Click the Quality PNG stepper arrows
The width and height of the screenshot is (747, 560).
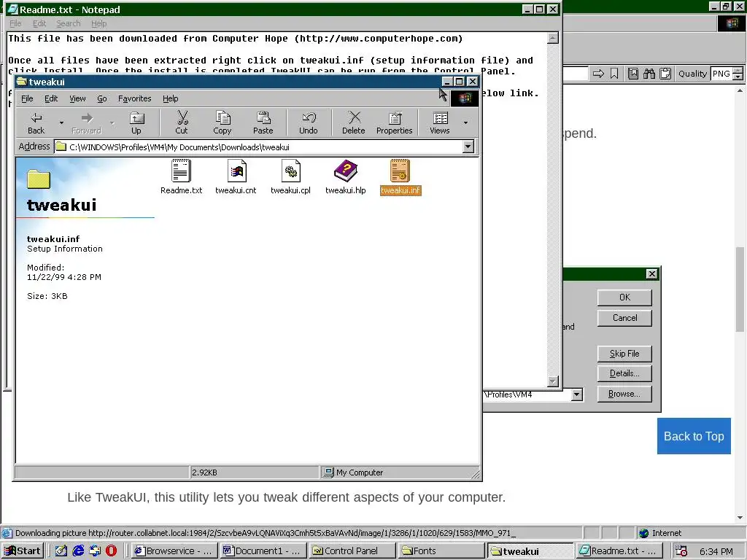738,74
